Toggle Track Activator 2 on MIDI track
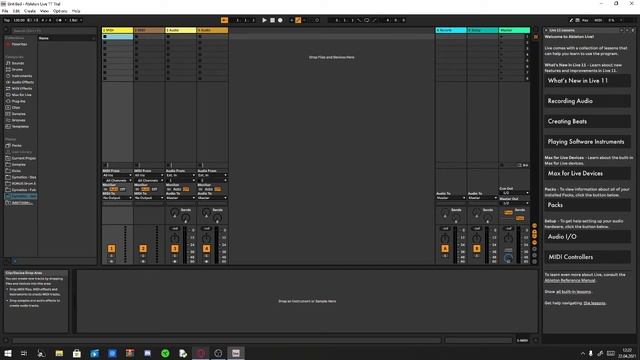The width and height of the screenshot is (640, 360). tap(143, 249)
